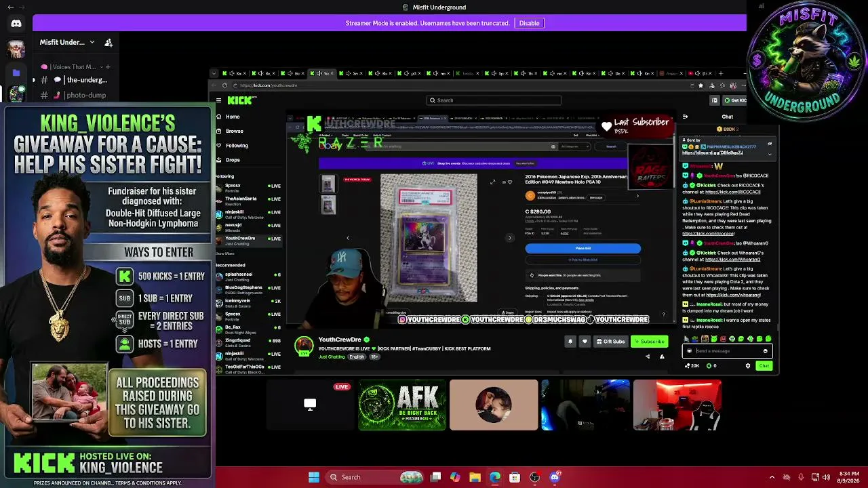Open TooOldForThisGGs recommended channel
This screenshot has height=488, width=868.
click(x=248, y=368)
